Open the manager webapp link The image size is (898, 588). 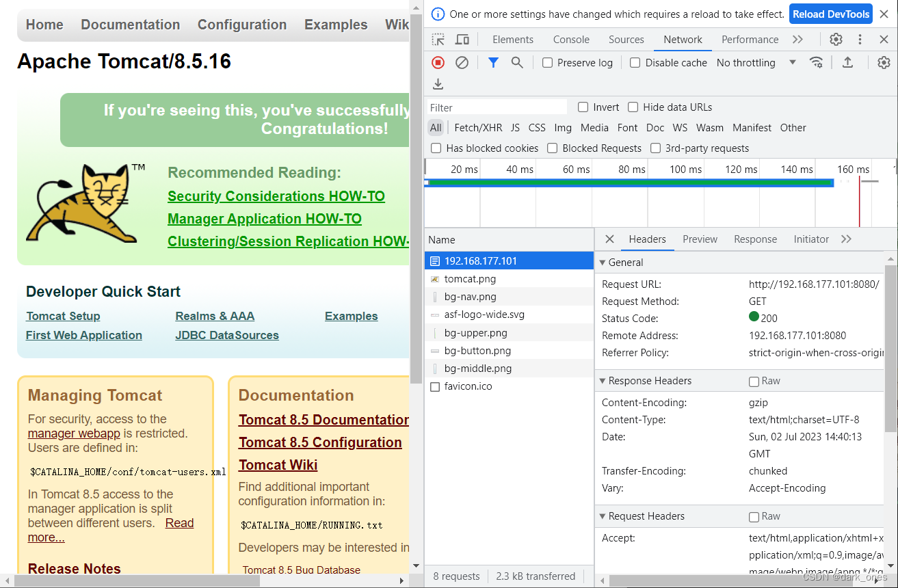pos(74,433)
